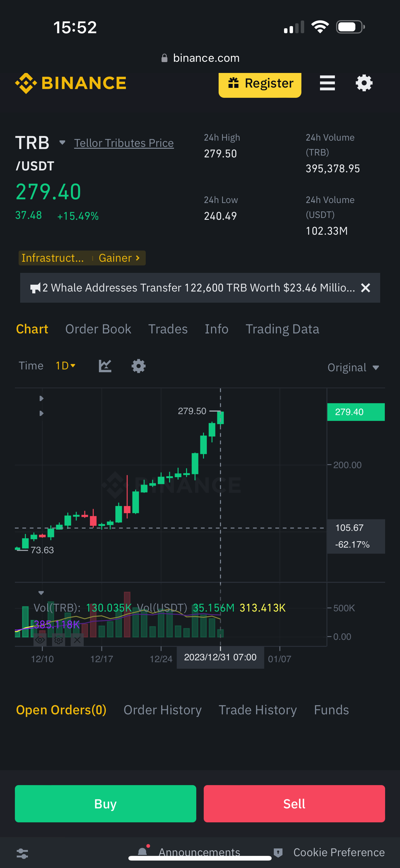
Task: Select the Trade History tab
Action: tap(258, 710)
